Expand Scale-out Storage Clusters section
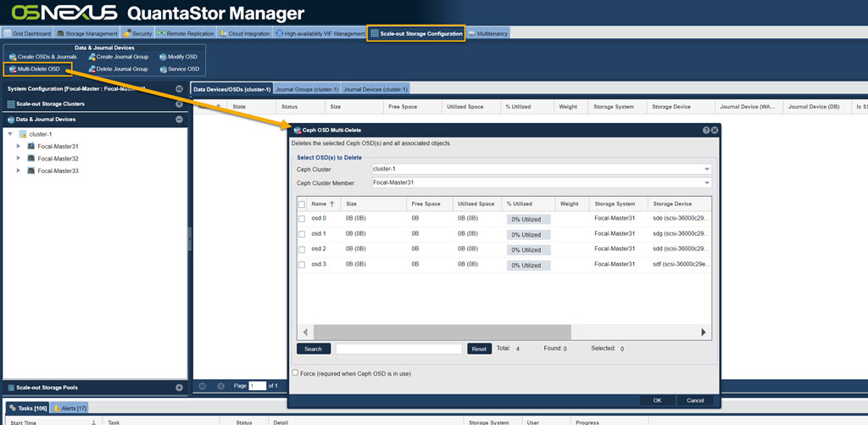Screen dimensions: 868x425 click(x=179, y=104)
